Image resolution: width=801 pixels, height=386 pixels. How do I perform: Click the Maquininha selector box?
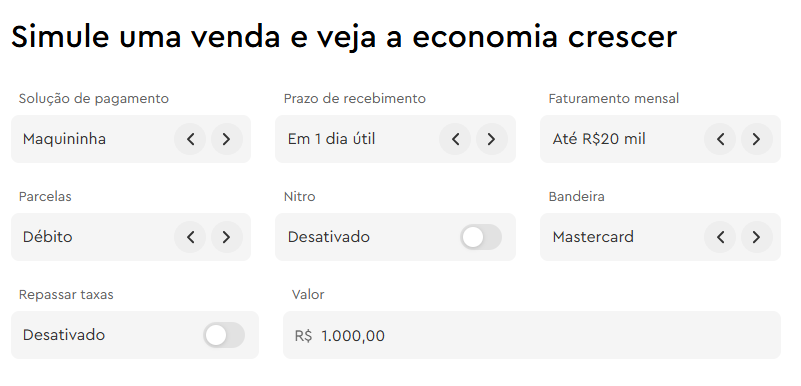pyautogui.click(x=131, y=139)
